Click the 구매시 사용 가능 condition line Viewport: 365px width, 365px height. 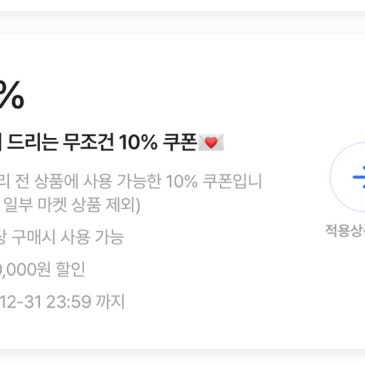coord(62,237)
